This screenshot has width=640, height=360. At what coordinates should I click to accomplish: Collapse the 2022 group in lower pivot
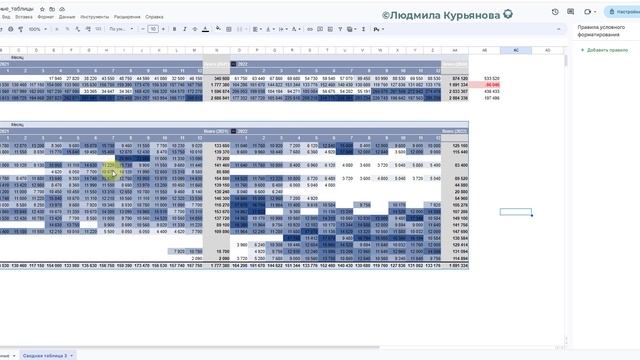(233, 131)
